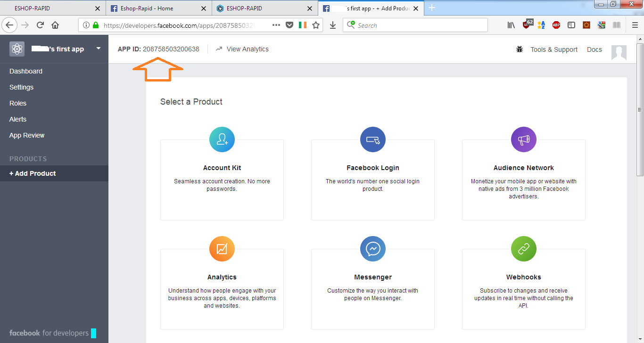Click the uBlock Origin extension icon

tap(527, 24)
